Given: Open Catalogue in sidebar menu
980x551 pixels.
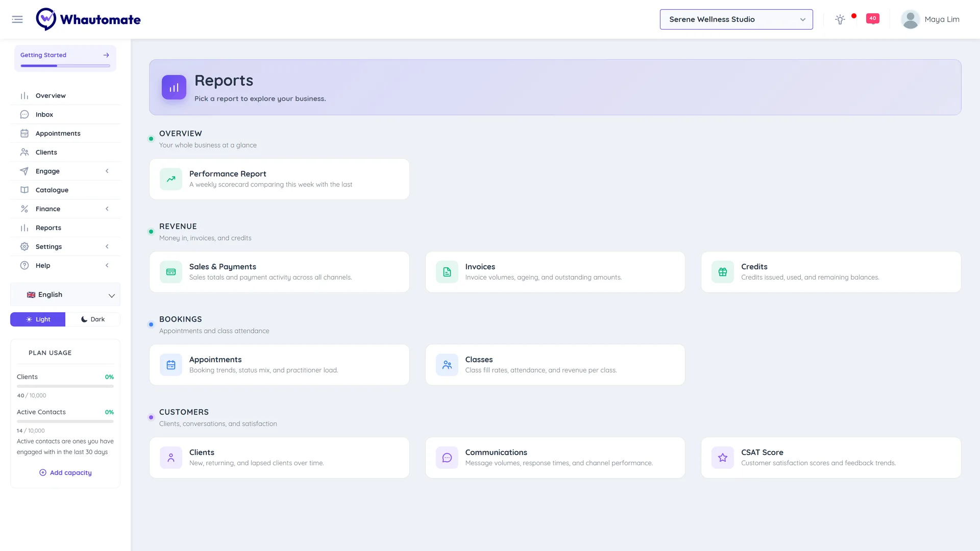Looking at the screenshot, I should coord(65,190).
